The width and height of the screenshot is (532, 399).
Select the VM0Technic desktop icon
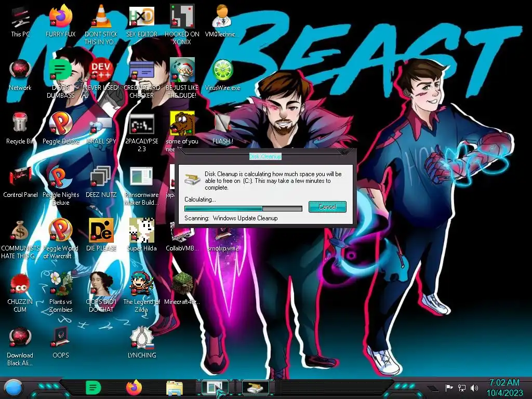(222, 17)
